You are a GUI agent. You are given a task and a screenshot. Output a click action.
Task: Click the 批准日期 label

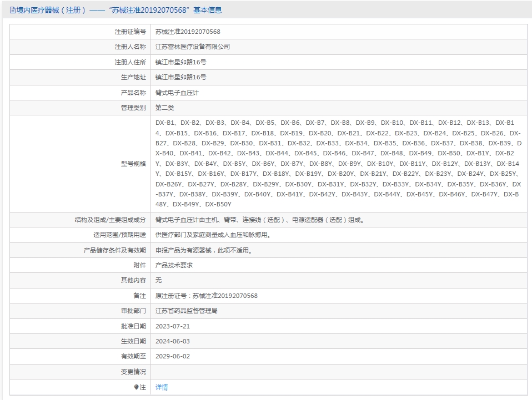point(133,326)
